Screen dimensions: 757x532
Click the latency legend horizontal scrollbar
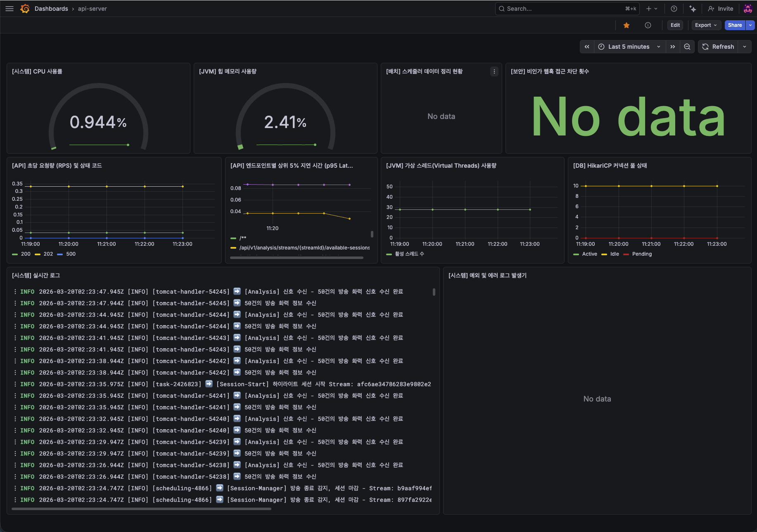click(297, 258)
